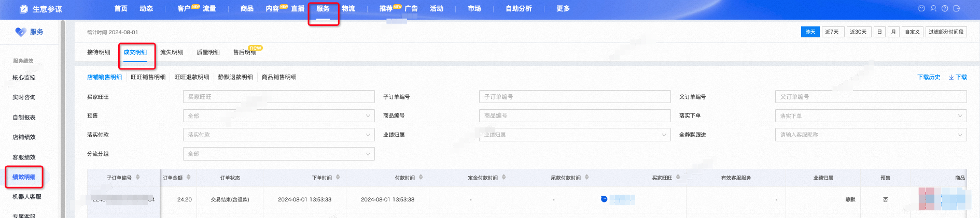Select 昨天 date range button
The height and width of the screenshot is (218, 980).
tap(810, 32)
